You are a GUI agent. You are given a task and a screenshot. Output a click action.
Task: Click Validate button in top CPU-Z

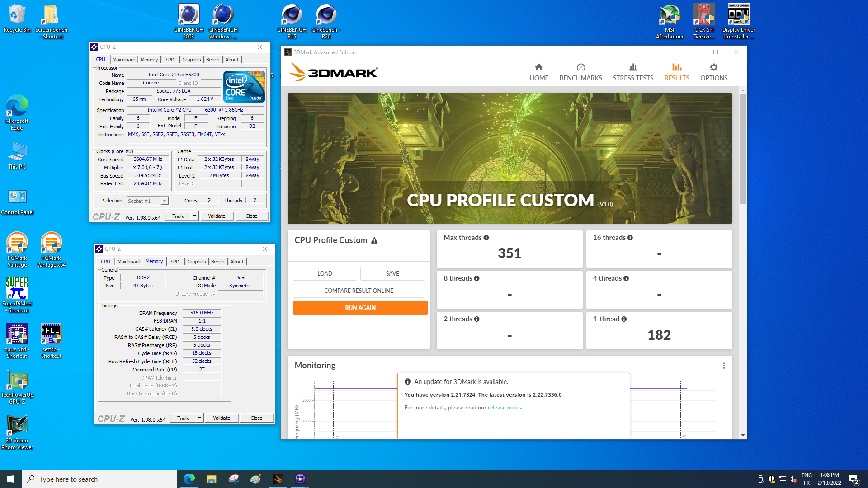click(x=217, y=216)
